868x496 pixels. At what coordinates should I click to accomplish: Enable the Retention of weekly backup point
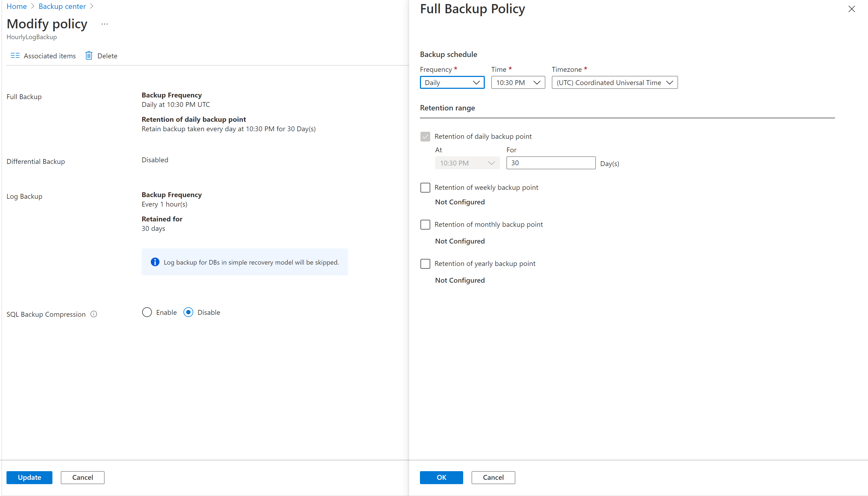point(425,187)
